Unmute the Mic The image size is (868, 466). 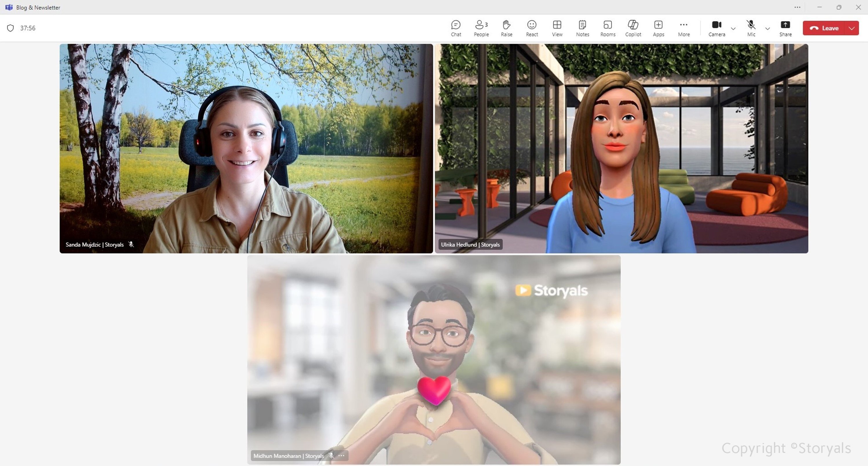[751, 28]
